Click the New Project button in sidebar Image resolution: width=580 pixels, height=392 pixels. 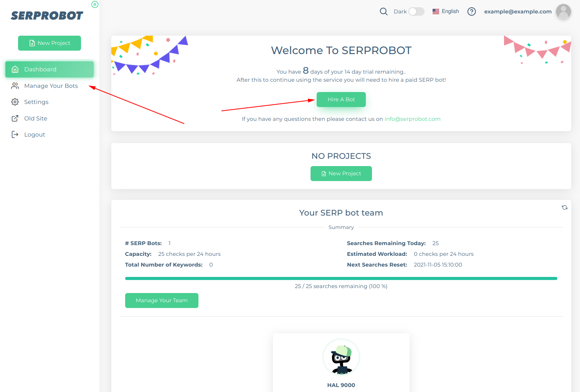[x=50, y=43]
